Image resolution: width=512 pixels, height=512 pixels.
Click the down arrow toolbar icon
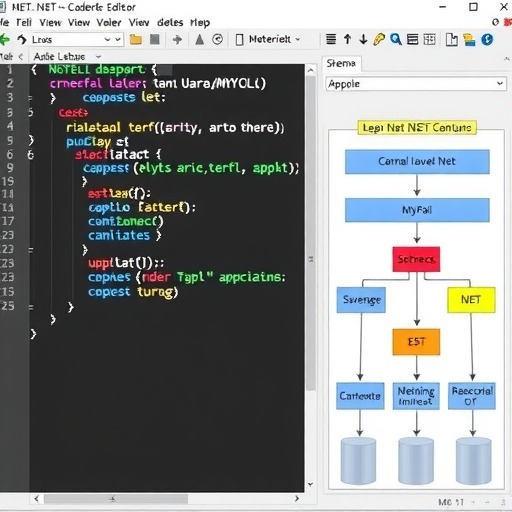(363, 39)
